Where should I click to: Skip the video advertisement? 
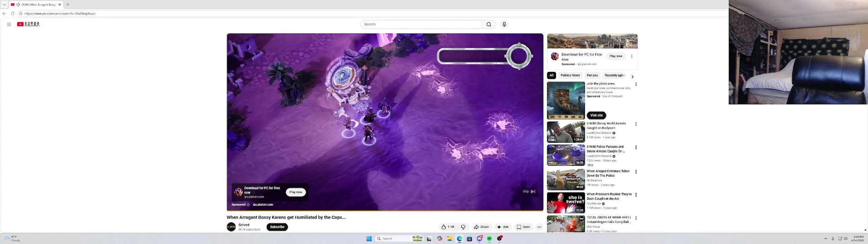(529, 191)
